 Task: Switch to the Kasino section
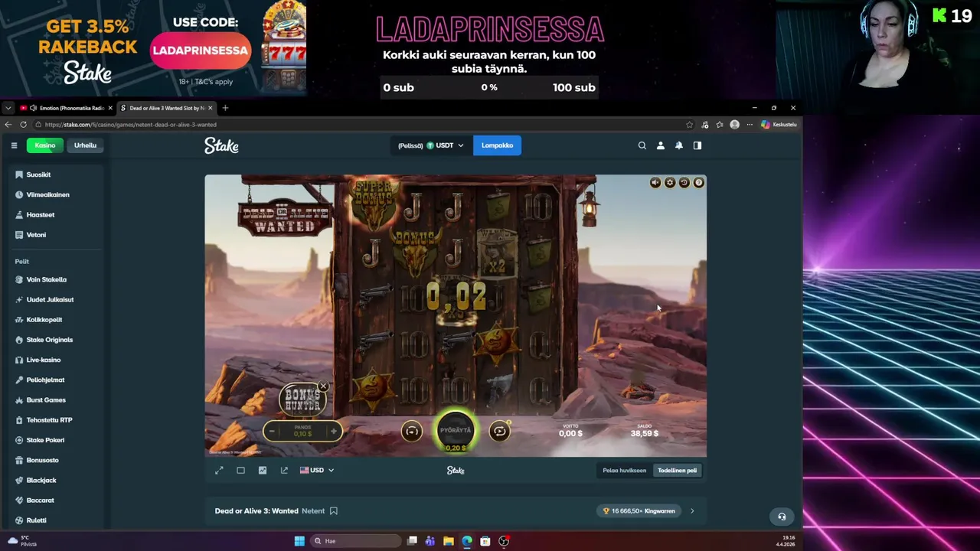44,145
